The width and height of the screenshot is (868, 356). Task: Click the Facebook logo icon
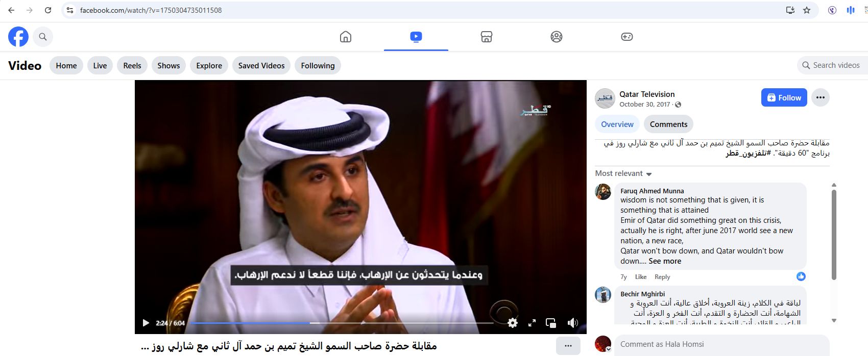[x=18, y=37]
